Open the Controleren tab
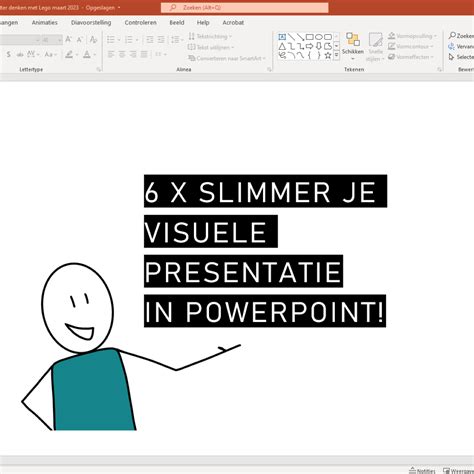Viewport: 474px width, 474px height. [140, 23]
